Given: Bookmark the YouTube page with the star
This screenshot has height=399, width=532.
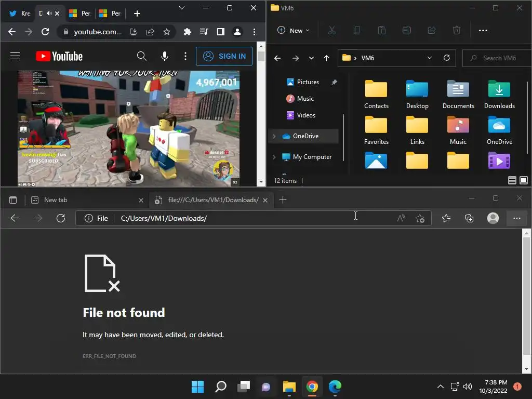Looking at the screenshot, I should [x=167, y=32].
